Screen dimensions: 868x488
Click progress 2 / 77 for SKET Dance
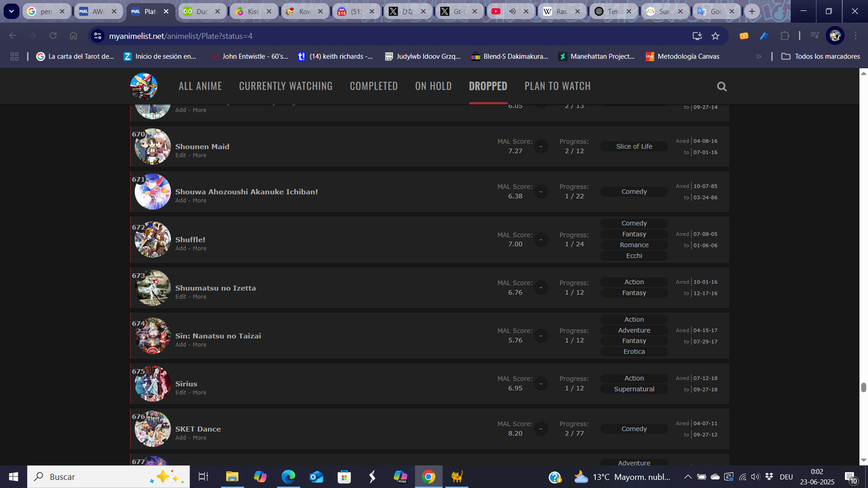click(574, 433)
